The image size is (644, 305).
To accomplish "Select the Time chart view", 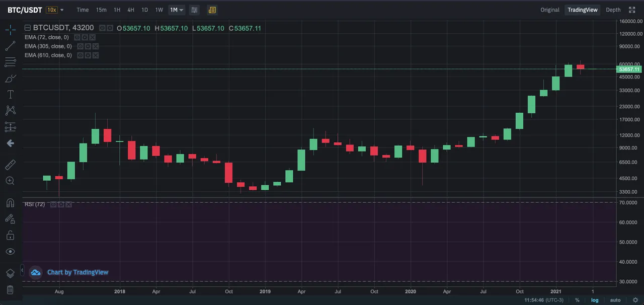I will point(83,10).
